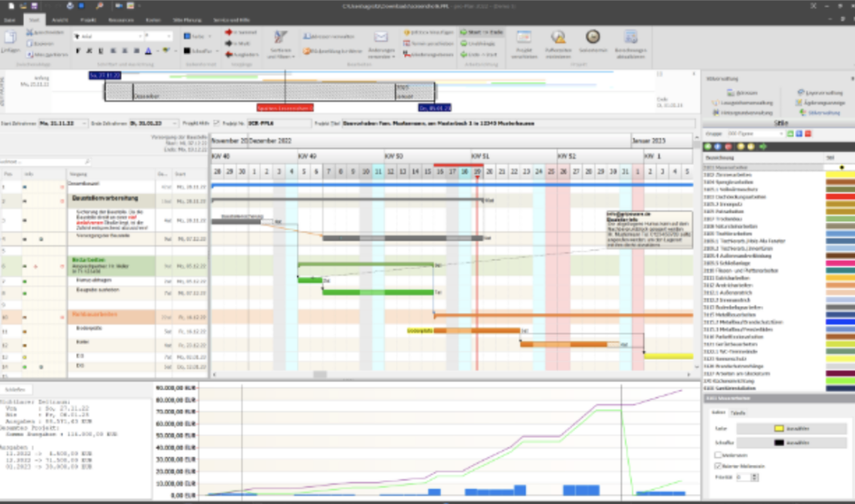The height and width of the screenshot is (504, 855).
Task: Open the Ansicht ribbon tab
Action: click(x=61, y=18)
